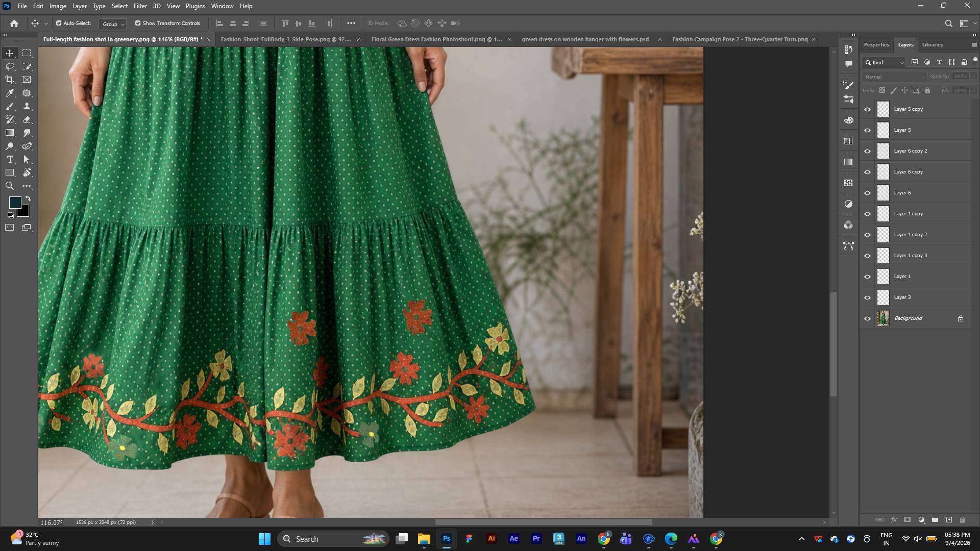Open the Kind layer filter dropdown

[x=884, y=62]
